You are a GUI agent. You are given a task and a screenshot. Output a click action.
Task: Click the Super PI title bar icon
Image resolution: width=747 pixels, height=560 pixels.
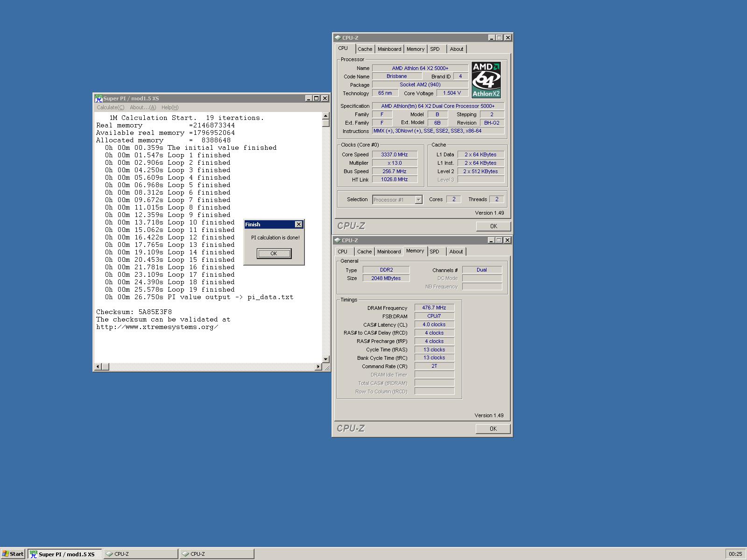coord(99,98)
